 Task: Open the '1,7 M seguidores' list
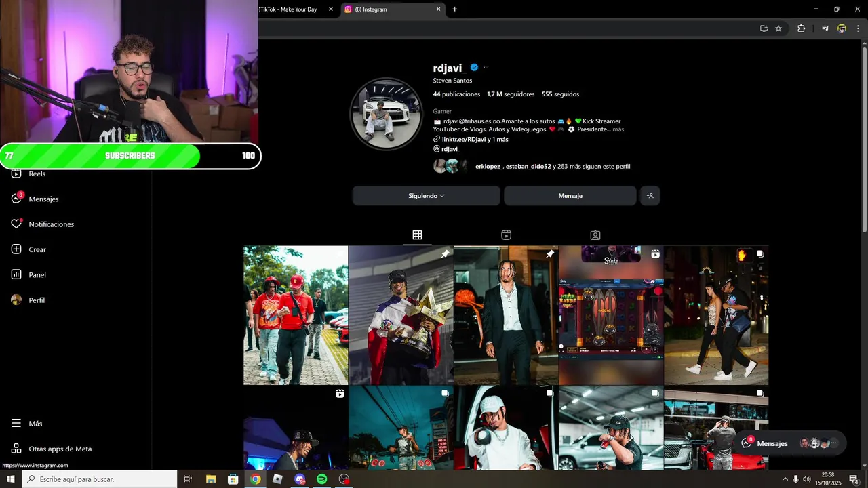click(511, 94)
